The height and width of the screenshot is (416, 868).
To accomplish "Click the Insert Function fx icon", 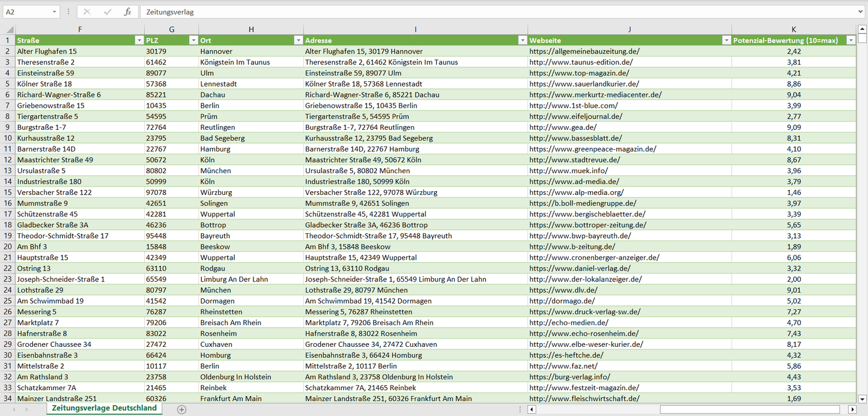I will click(127, 12).
